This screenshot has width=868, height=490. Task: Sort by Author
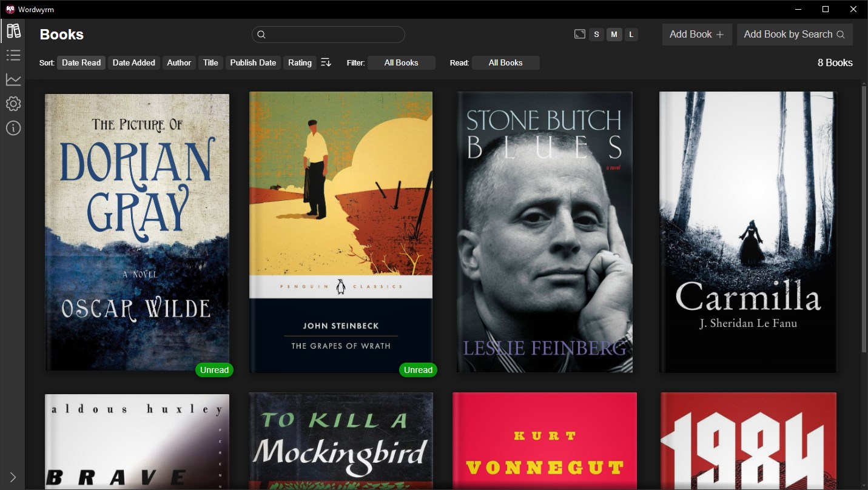point(179,62)
